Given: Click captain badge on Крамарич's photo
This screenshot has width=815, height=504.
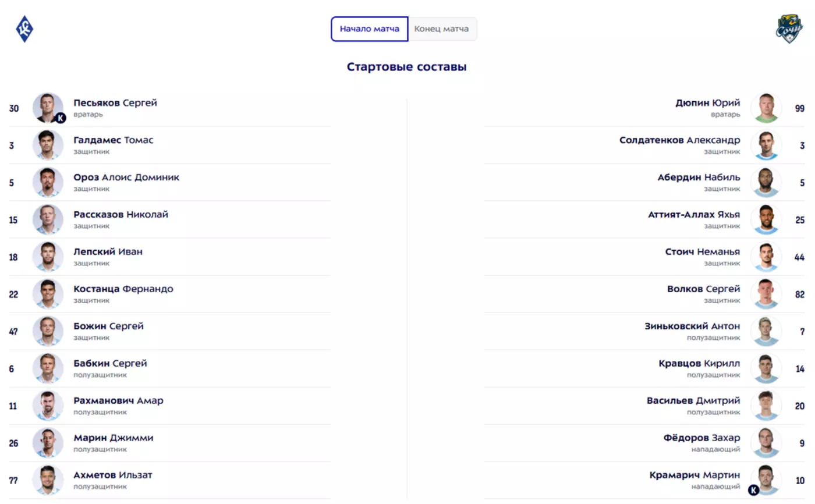Looking at the screenshot, I should click(x=753, y=490).
